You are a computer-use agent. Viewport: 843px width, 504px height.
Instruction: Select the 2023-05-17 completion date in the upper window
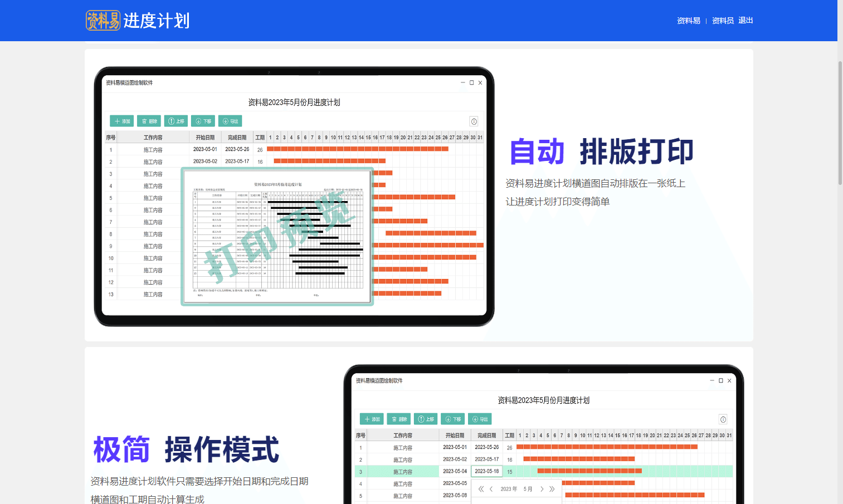pyautogui.click(x=237, y=162)
